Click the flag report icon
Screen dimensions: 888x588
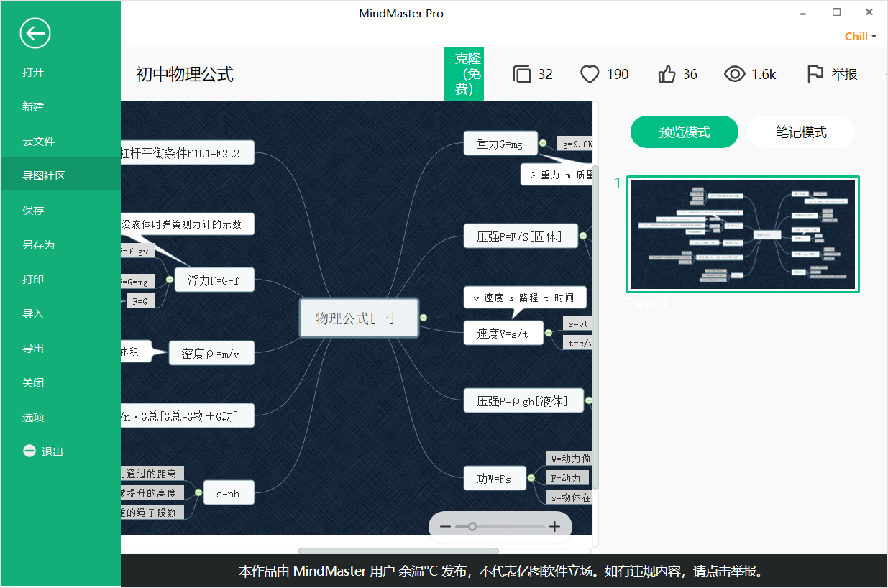815,74
